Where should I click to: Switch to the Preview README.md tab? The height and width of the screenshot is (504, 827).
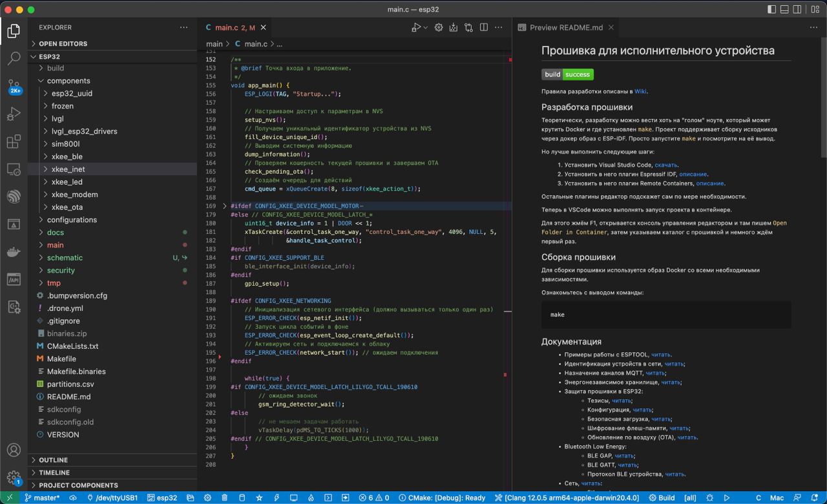[x=566, y=28]
